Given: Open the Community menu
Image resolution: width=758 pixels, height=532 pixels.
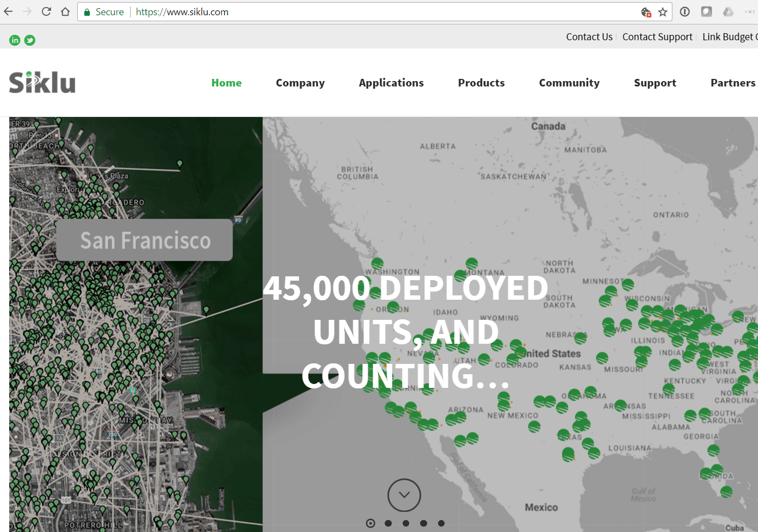Looking at the screenshot, I should pos(569,83).
